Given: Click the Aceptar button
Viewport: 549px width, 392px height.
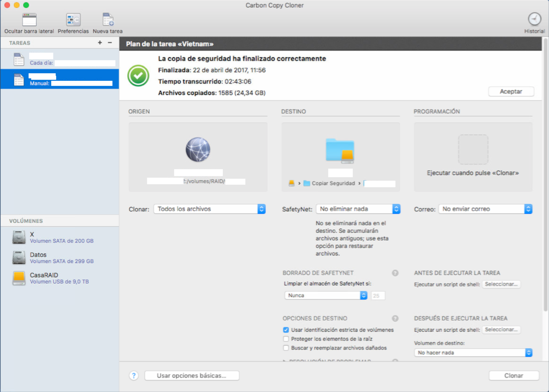Looking at the screenshot, I should click(511, 91).
